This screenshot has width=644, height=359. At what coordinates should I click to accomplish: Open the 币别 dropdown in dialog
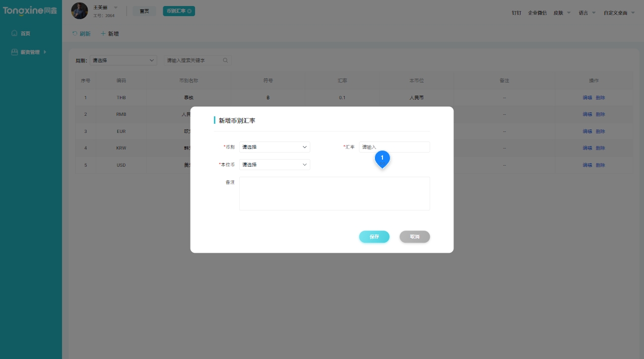pos(274,147)
